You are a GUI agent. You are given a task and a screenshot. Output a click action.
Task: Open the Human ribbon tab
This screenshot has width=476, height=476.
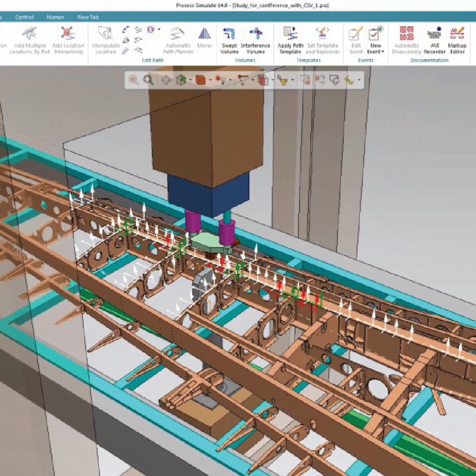55,17
